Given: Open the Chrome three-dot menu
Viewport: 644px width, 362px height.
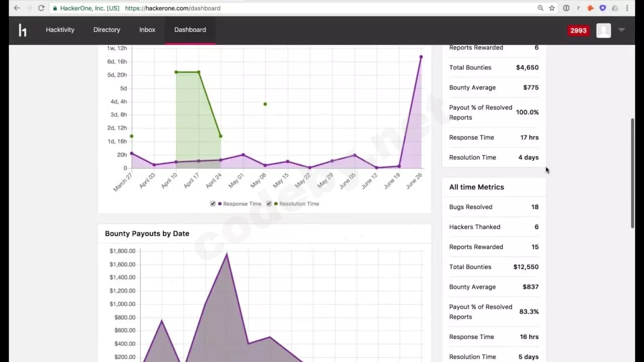Looking at the screenshot, I should (627, 8).
